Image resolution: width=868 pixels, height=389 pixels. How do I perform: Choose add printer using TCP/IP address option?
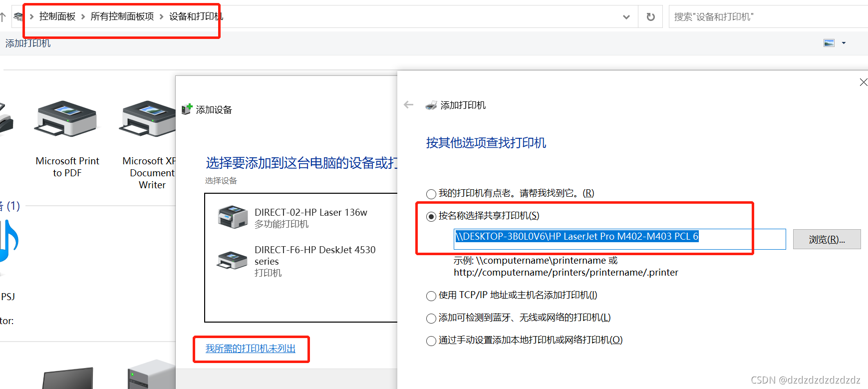point(431,296)
